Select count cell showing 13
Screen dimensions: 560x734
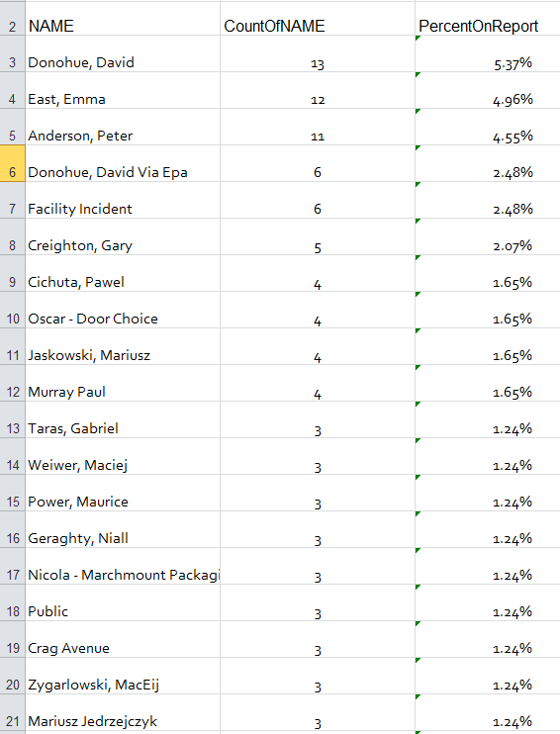point(318,53)
